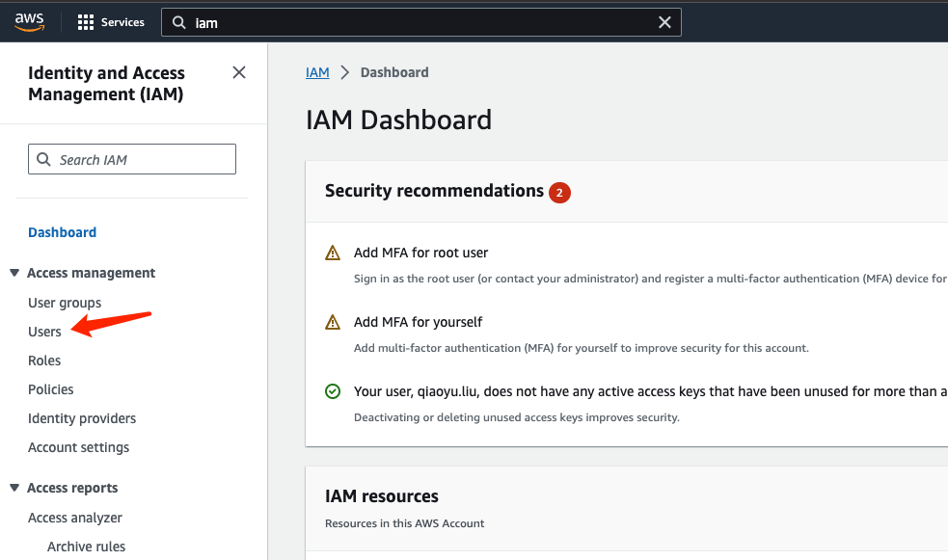Select the Add MFA for yourself recommendation
Screen dimensions: 948x560
(418, 322)
